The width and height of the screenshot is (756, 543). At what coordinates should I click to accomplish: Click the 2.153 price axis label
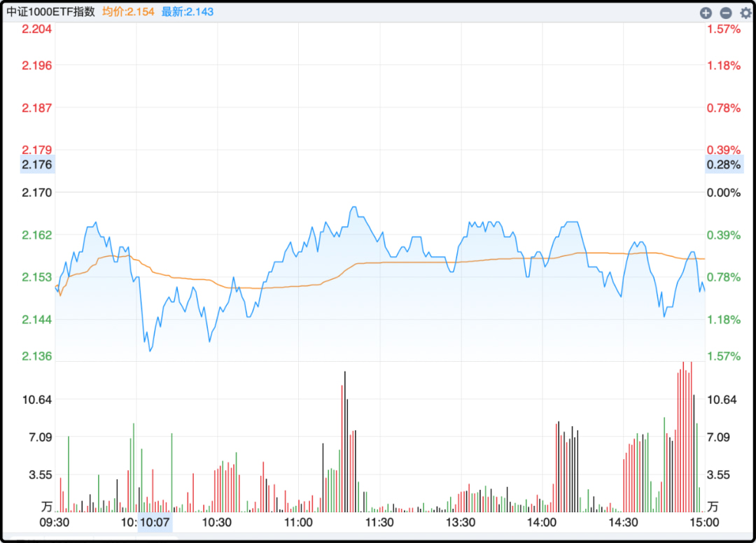[x=36, y=277]
